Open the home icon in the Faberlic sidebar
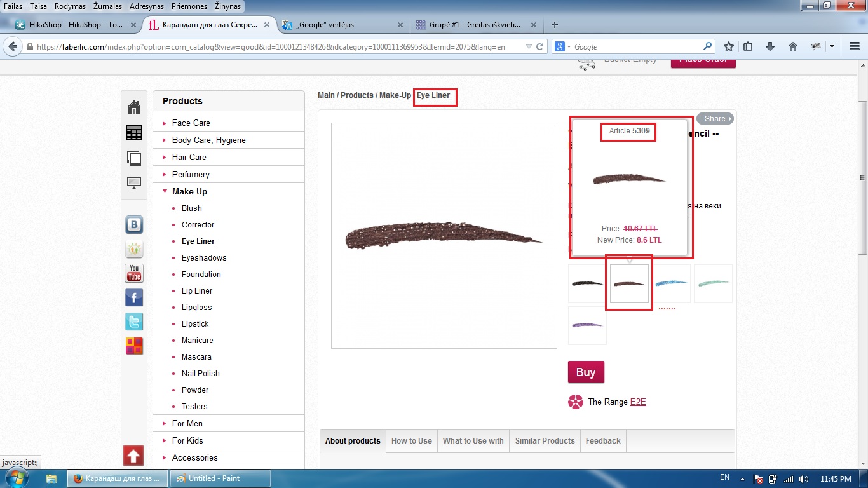 pos(133,107)
